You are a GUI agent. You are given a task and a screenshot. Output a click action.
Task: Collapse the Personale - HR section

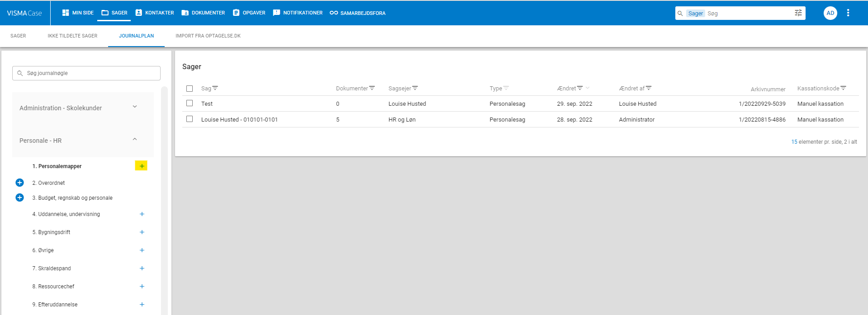point(135,139)
